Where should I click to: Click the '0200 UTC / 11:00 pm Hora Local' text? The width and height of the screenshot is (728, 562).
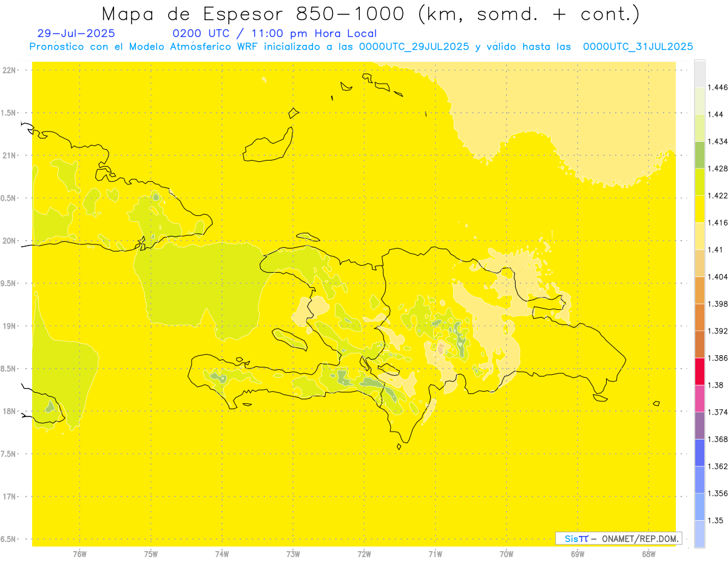pos(274,34)
